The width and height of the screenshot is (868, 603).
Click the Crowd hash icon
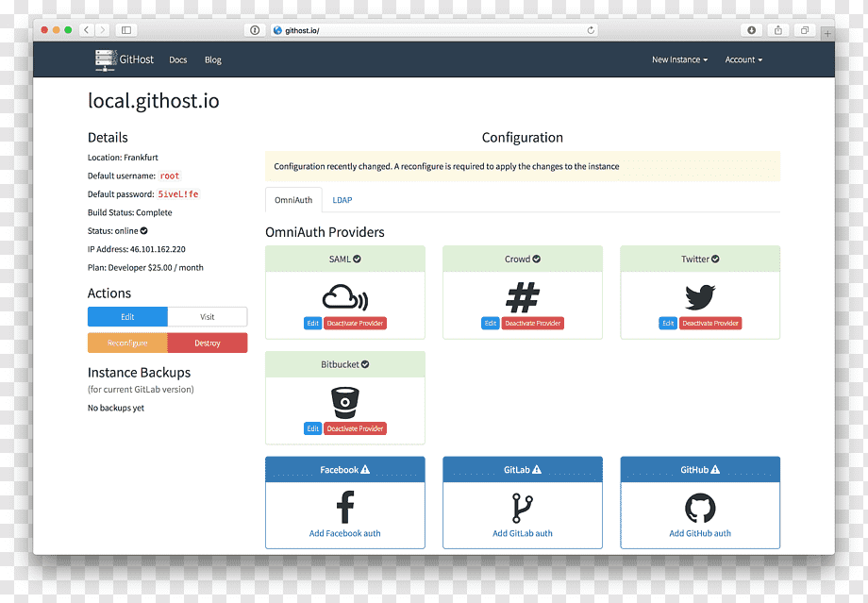523,297
